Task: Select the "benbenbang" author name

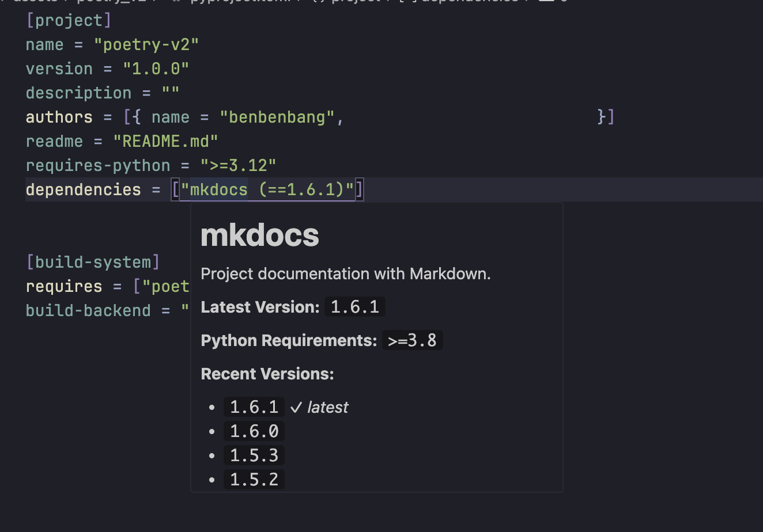Action: click(277, 117)
